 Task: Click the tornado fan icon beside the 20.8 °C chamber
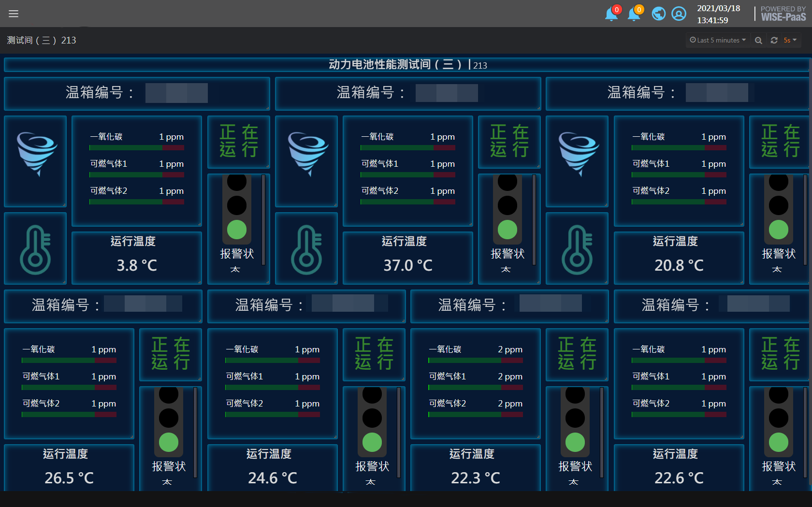579,154
